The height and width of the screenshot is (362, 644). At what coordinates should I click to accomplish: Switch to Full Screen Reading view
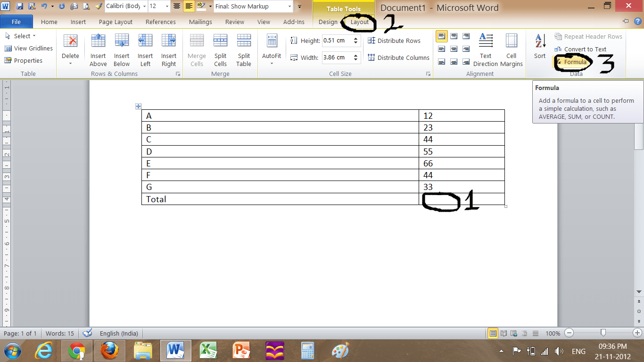pos(504,333)
